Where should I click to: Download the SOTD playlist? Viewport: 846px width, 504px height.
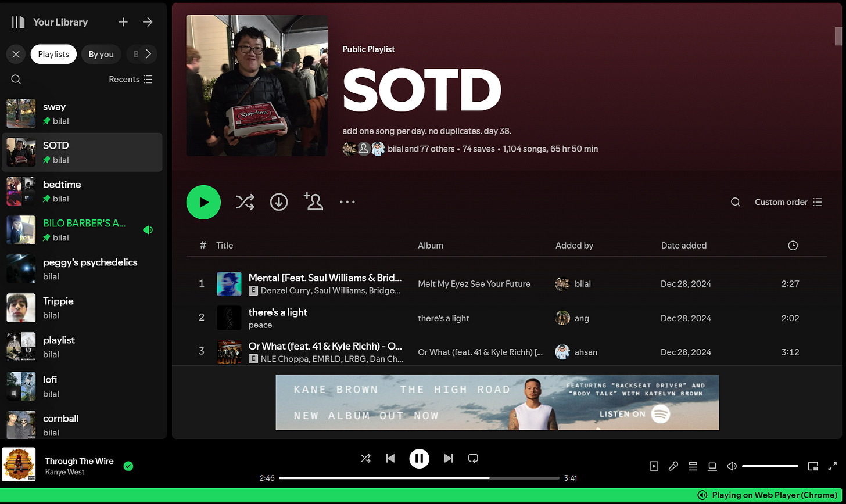click(279, 202)
